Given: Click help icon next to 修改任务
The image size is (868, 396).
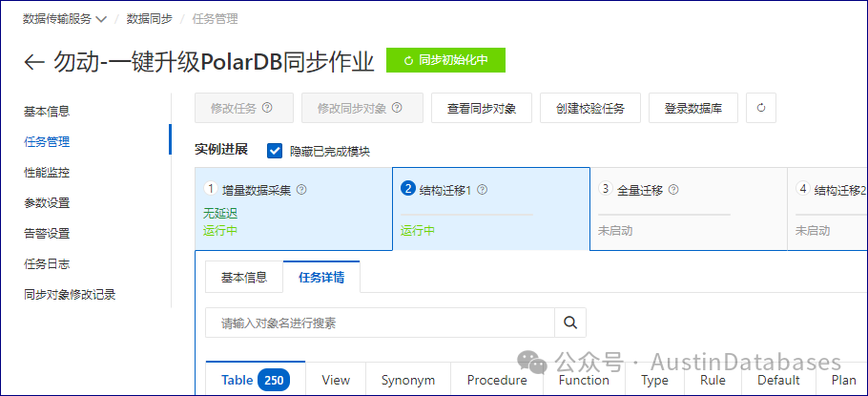Looking at the screenshot, I should 267,108.
